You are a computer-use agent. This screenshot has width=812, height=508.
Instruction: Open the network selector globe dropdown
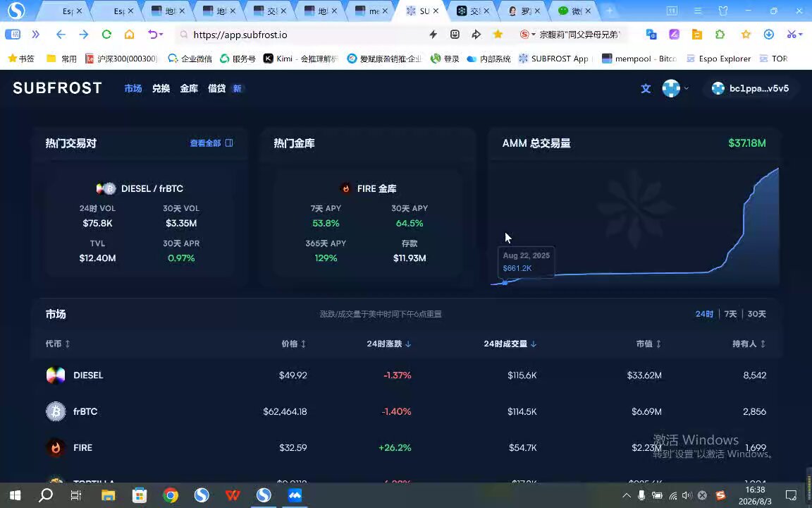pyautogui.click(x=675, y=88)
